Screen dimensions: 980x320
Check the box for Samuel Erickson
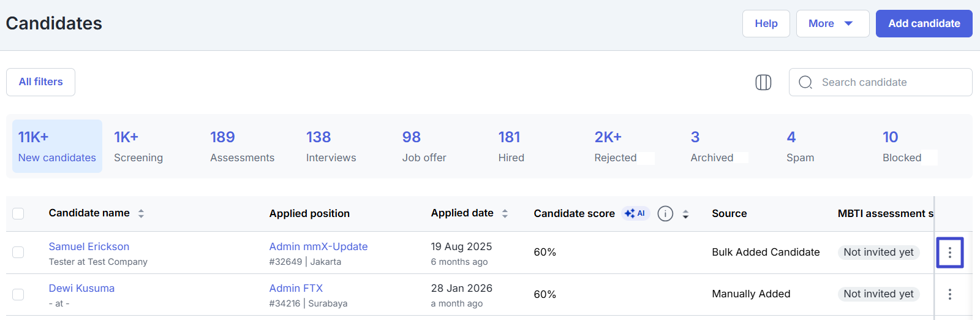(18, 253)
